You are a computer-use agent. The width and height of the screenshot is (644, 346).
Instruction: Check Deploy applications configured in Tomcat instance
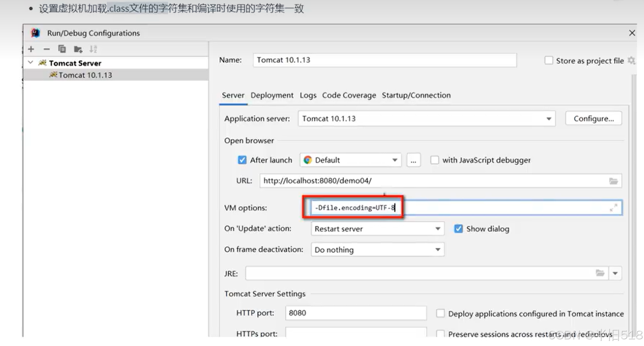tap(440, 313)
